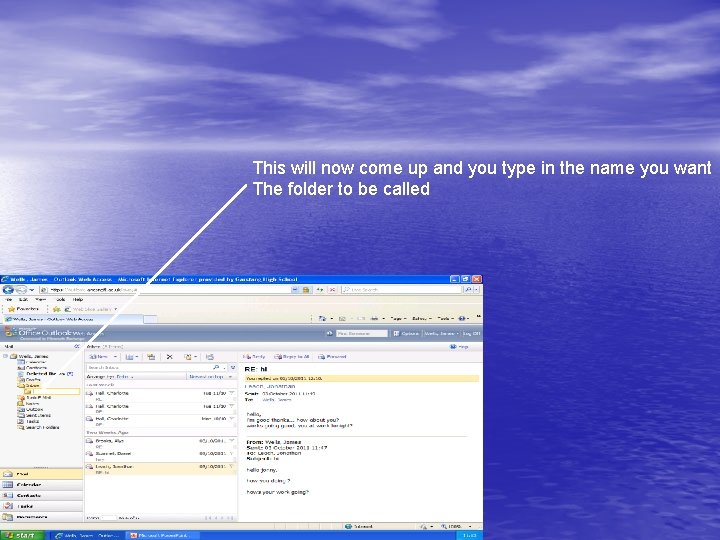
Task: Open the Edit menu in Internet Explorer
Action: 23,299
